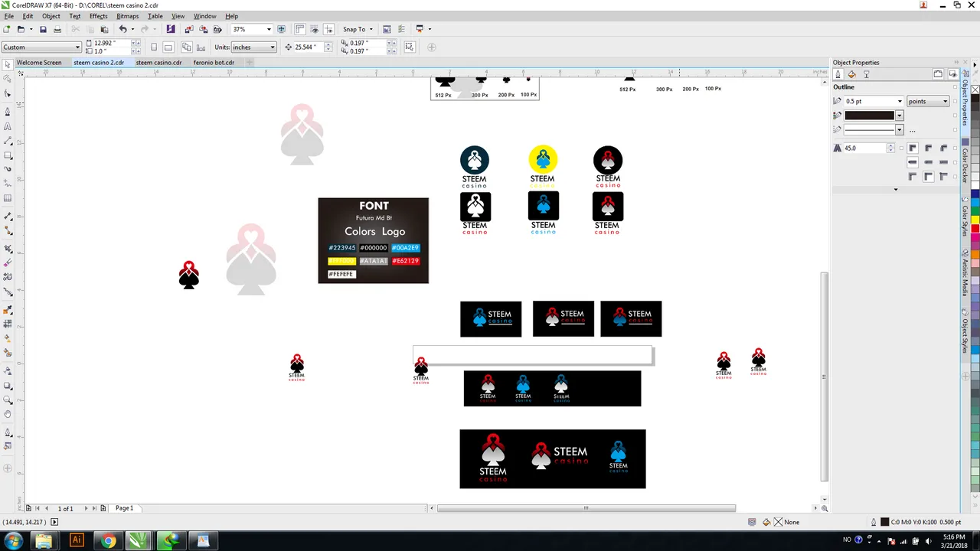Open the zoom level dropdown (37%)
This screenshot has width=980, height=551.
pyautogui.click(x=269, y=29)
